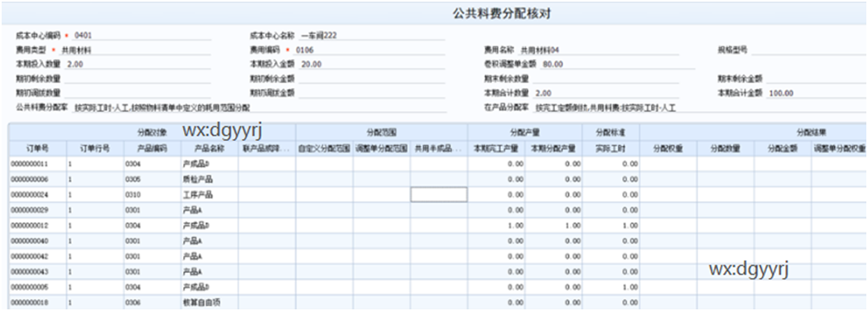The width and height of the screenshot is (868, 311).
Task: Click the empty 期初剩余金额 field
Action: (373, 79)
